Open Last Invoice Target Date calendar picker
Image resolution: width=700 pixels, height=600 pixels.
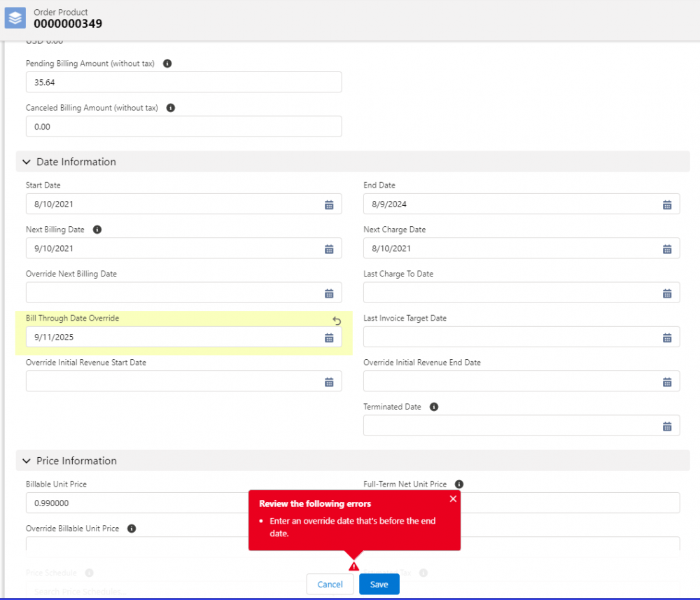point(667,337)
